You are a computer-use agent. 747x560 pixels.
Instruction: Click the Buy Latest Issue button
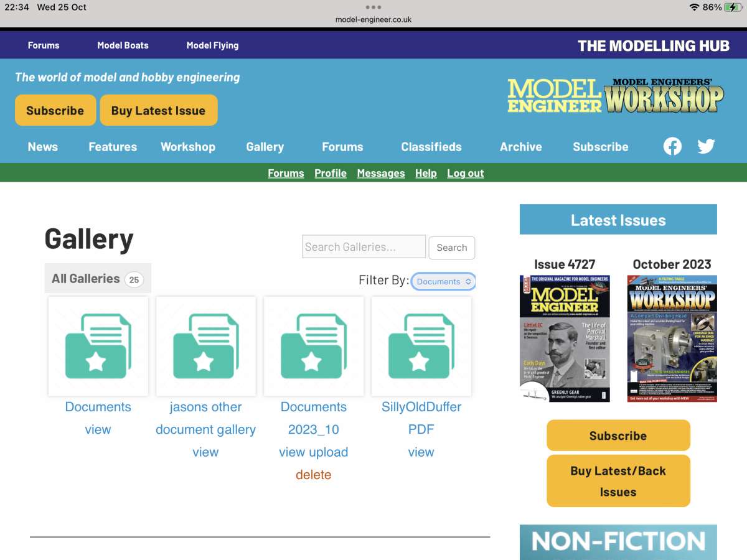(x=159, y=110)
